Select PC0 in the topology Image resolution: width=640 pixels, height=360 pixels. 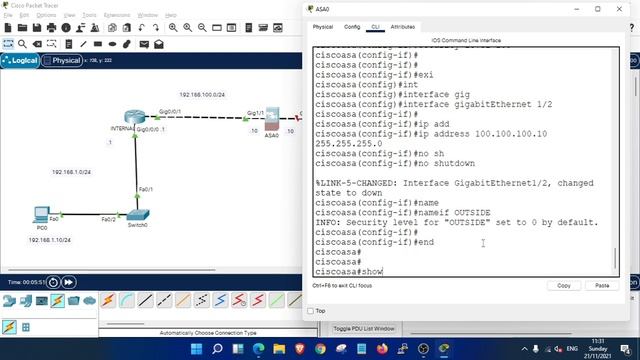(x=41, y=214)
